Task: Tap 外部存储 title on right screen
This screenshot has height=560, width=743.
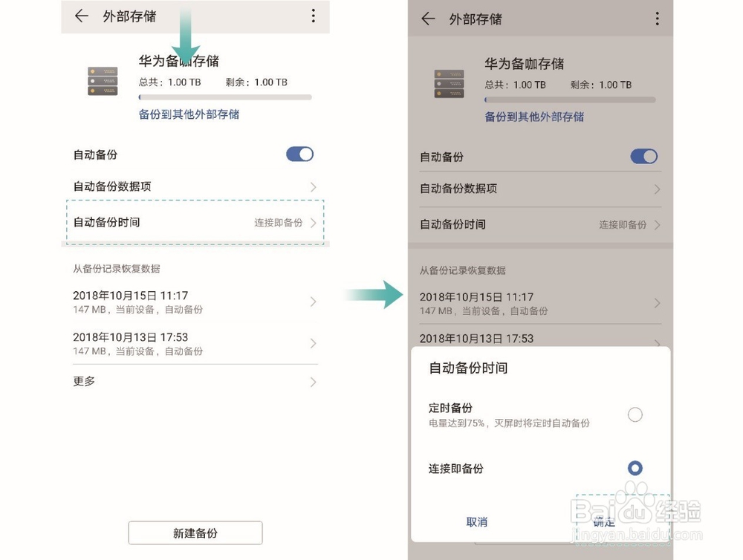Action: pyautogui.click(x=476, y=19)
